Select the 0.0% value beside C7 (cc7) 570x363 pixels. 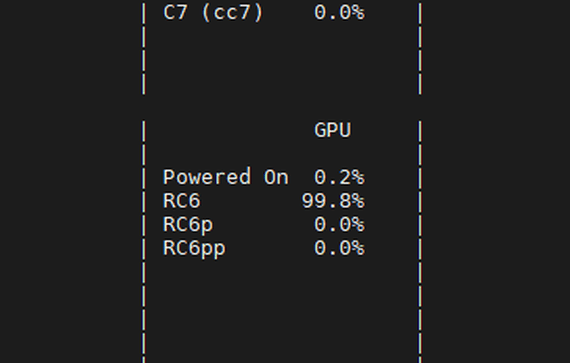click(x=339, y=13)
